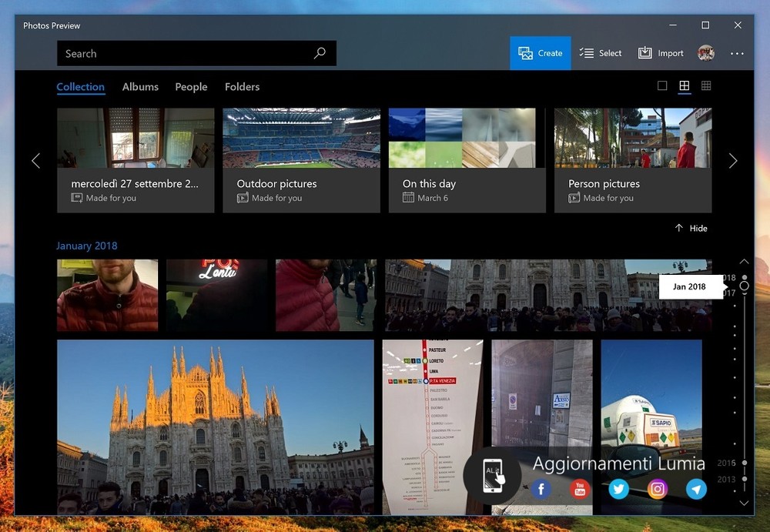Screen dimensions: 770x532
Task: Click the slideshow icon under Person pictures
Action: (x=574, y=198)
